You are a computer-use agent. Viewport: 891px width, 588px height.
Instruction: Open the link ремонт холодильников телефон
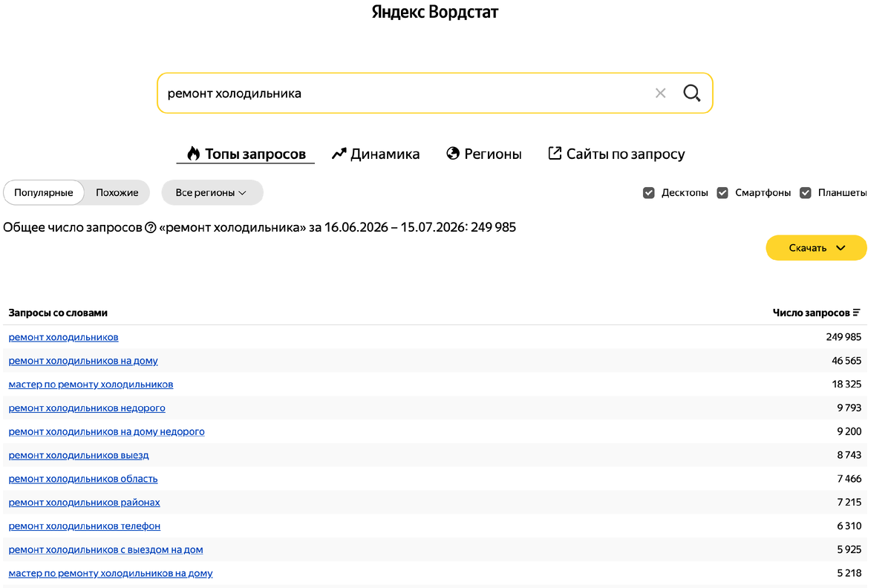click(x=84, y=526)
